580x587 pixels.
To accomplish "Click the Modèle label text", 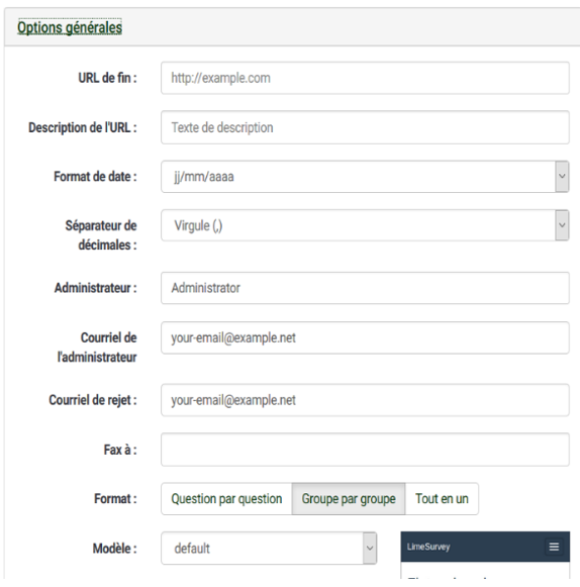I will 115,548.
